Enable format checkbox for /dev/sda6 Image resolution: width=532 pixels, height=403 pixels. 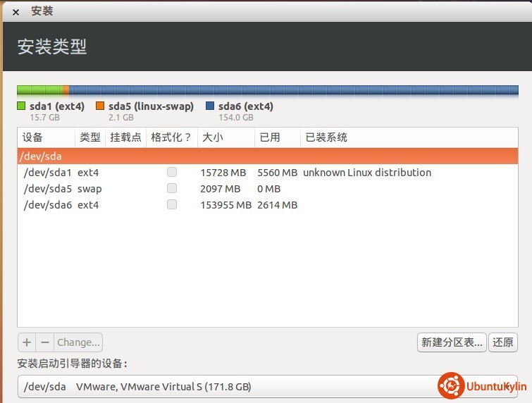(172, 204)
